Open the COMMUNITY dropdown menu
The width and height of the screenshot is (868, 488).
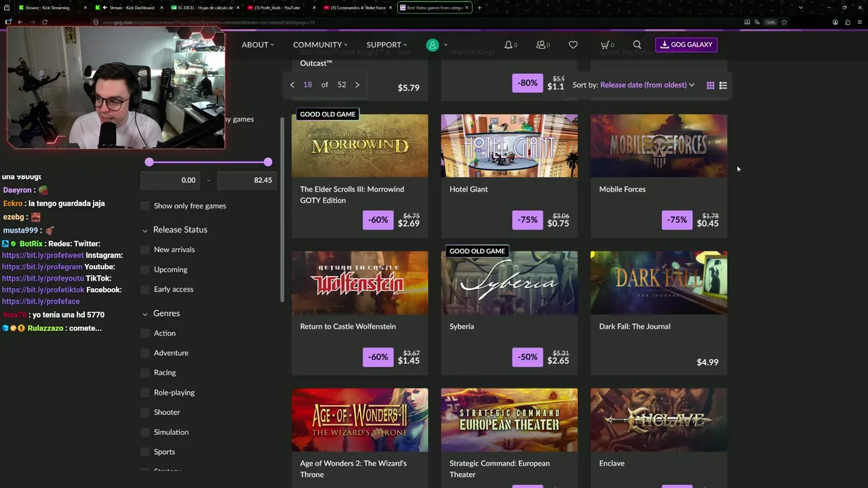click(320, 45)
